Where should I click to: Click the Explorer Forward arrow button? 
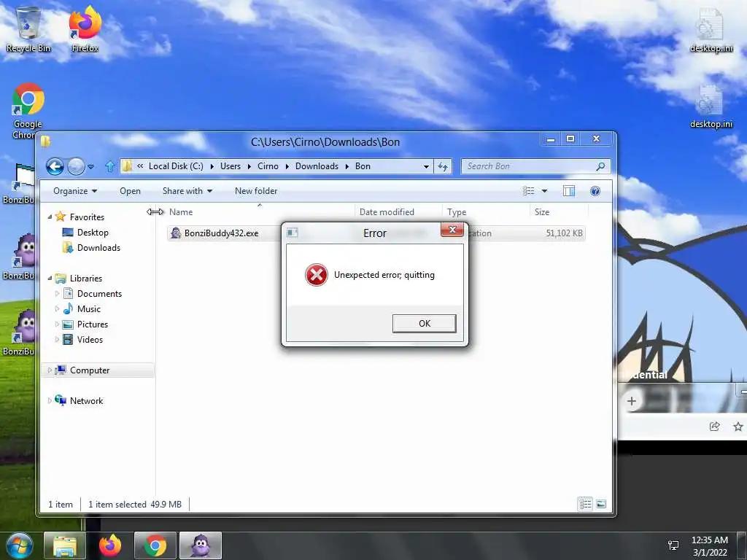pyautogui.click(x=76, y=166)
